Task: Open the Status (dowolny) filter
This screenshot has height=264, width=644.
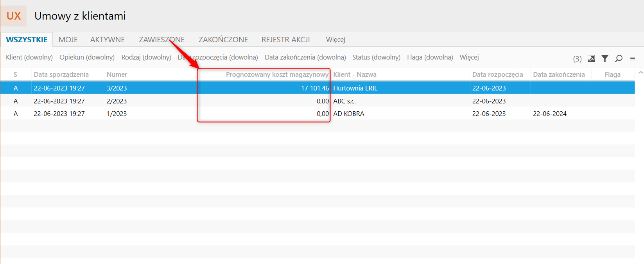Action: pyautogui.click(x=376, y=57)
